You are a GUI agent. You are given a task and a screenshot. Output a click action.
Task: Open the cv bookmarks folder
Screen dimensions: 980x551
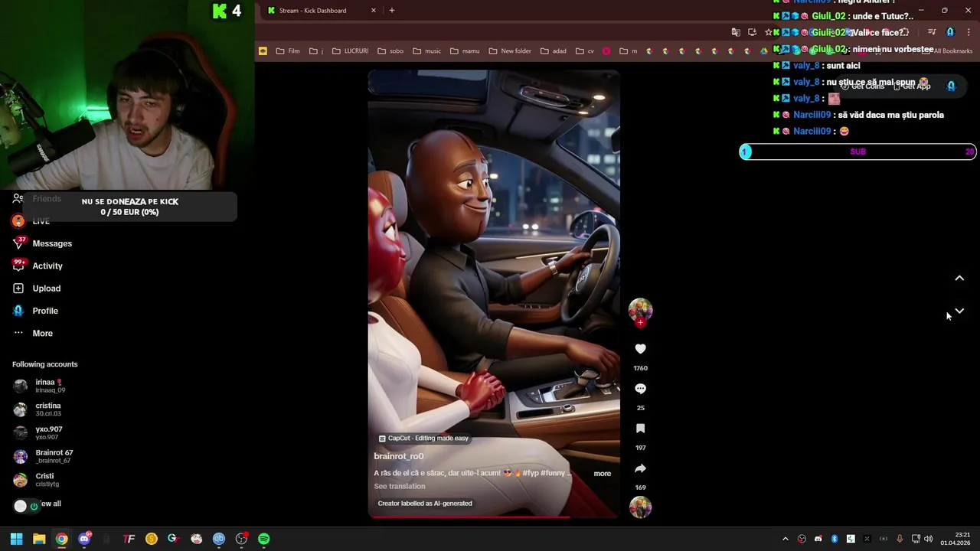(585, 51)
